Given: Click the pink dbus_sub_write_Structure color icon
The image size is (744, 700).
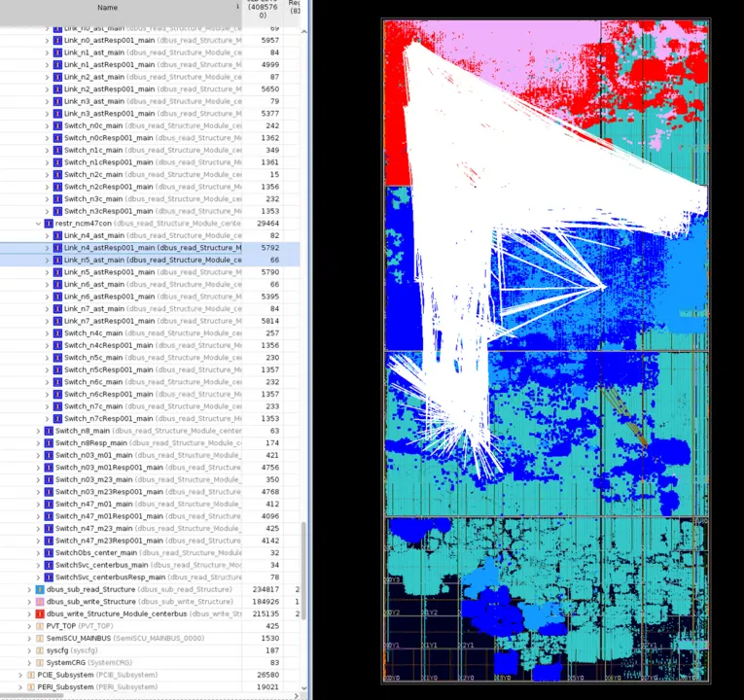Looking at the screenshot, I should [x=40, y=602].
